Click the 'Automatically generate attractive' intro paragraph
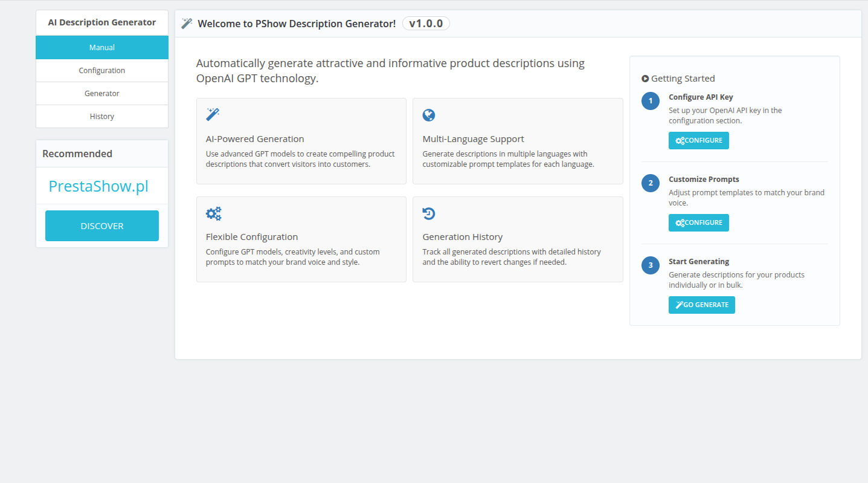This screenshot has width=868, height=483. [x=390, y=71]
